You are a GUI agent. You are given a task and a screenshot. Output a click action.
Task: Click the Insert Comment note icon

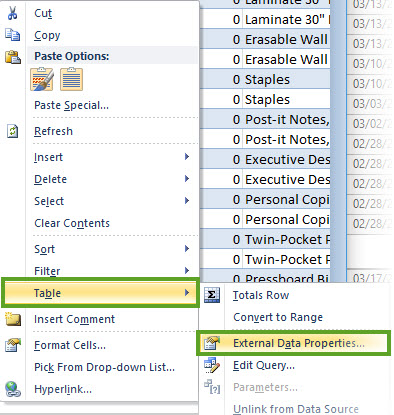click(13, 319)
